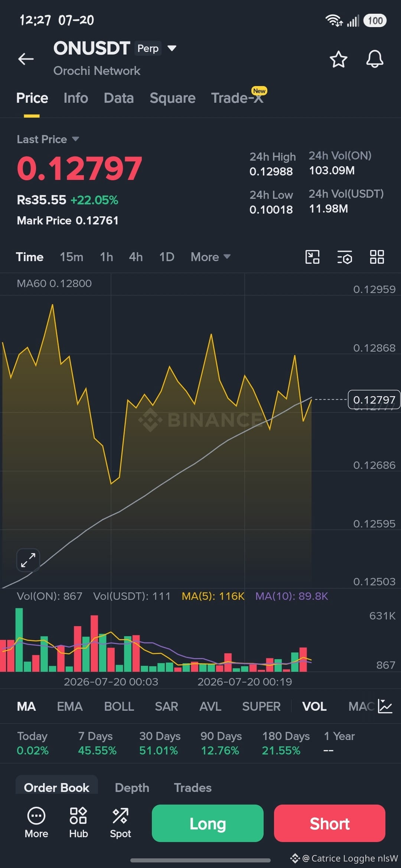Open the Trades tab
The image size is (401, 868).
pyautogui.click(x=193, y=788)
